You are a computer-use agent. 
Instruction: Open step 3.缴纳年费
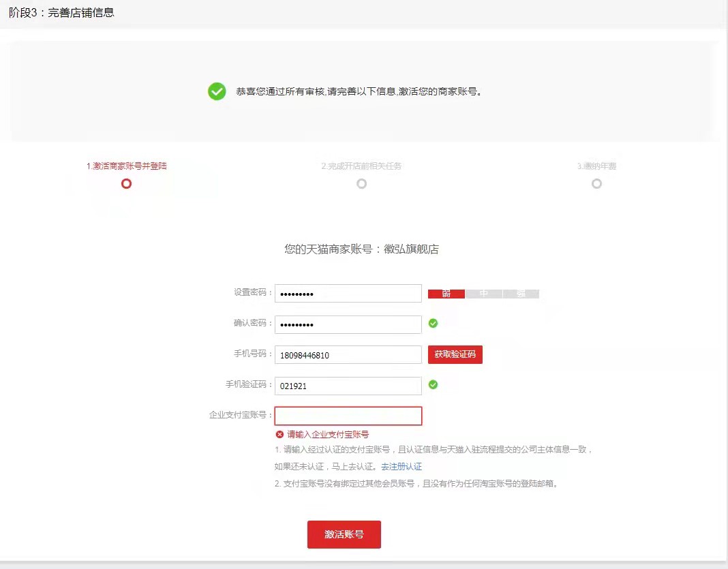(596, 166)
